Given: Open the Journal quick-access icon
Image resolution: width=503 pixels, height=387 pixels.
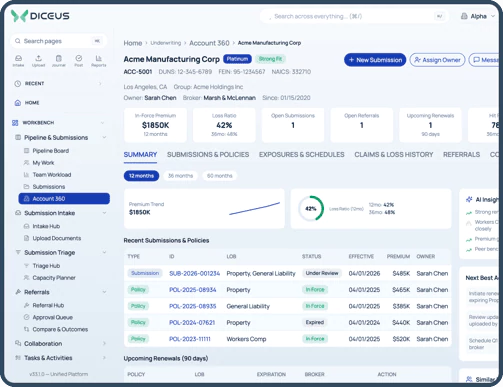Looking at the screenshot, I should coord(59,61).
